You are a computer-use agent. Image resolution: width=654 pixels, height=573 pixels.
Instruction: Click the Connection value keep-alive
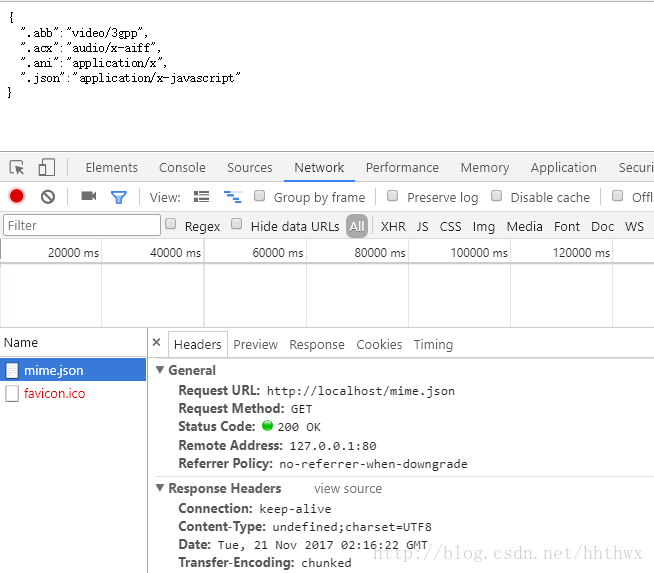tap(295, 509)
